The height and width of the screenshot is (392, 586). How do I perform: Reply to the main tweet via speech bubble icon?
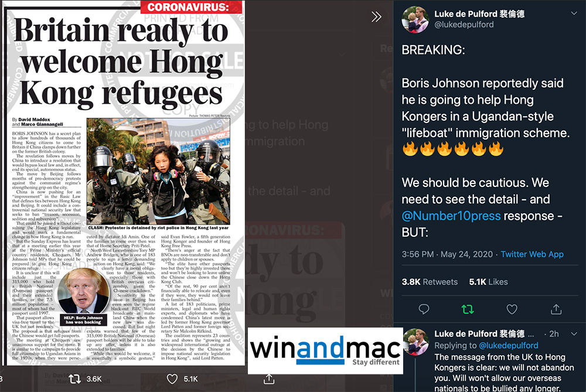click(424, 309)
